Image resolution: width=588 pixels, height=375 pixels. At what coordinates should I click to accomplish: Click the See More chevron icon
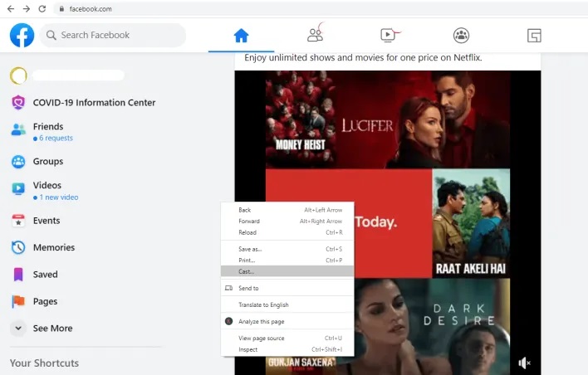[x=18, y=329]
